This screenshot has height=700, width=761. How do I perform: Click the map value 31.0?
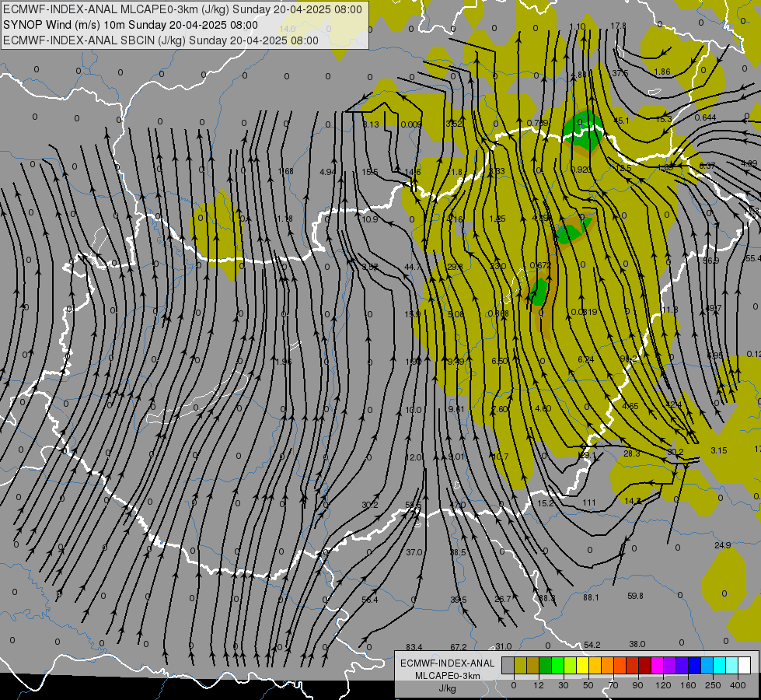point(503,646)
